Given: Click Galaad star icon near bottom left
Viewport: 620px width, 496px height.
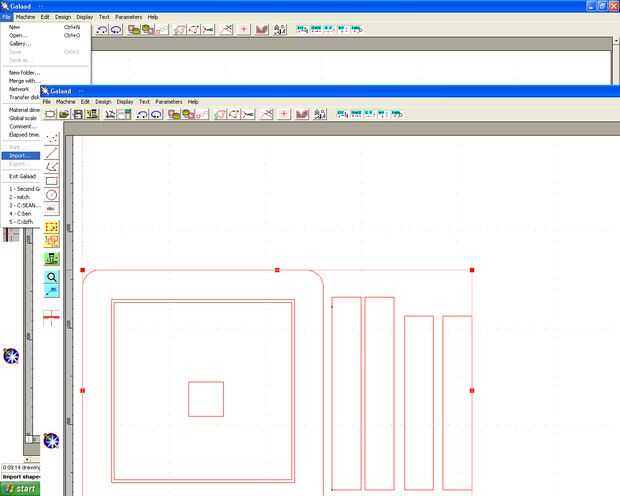Looking at the screenshot, I should click(51, 441).
